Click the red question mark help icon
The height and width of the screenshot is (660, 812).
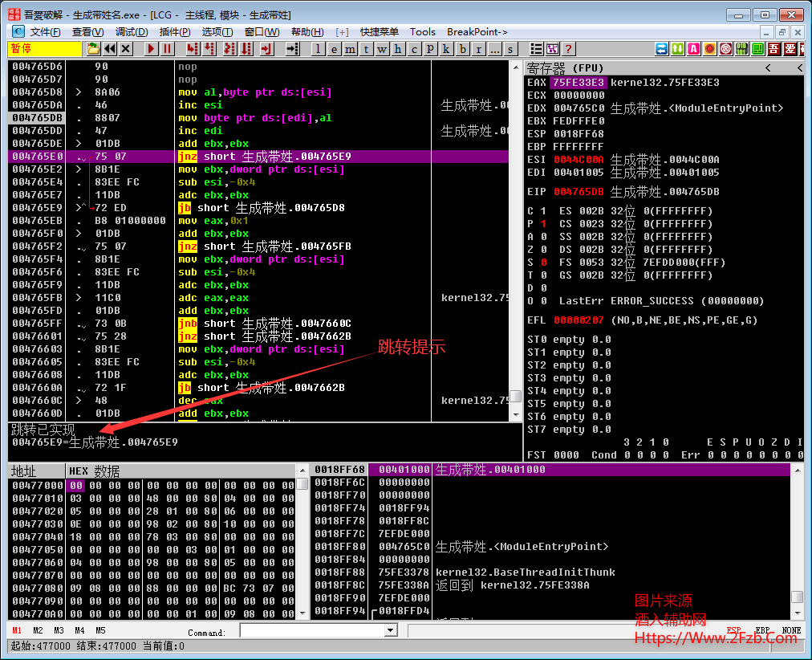coord(568,49)
